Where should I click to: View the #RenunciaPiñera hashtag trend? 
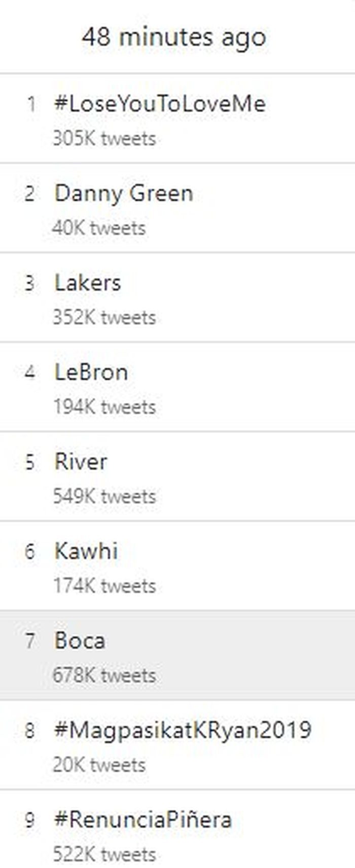[x=143, y=819]
